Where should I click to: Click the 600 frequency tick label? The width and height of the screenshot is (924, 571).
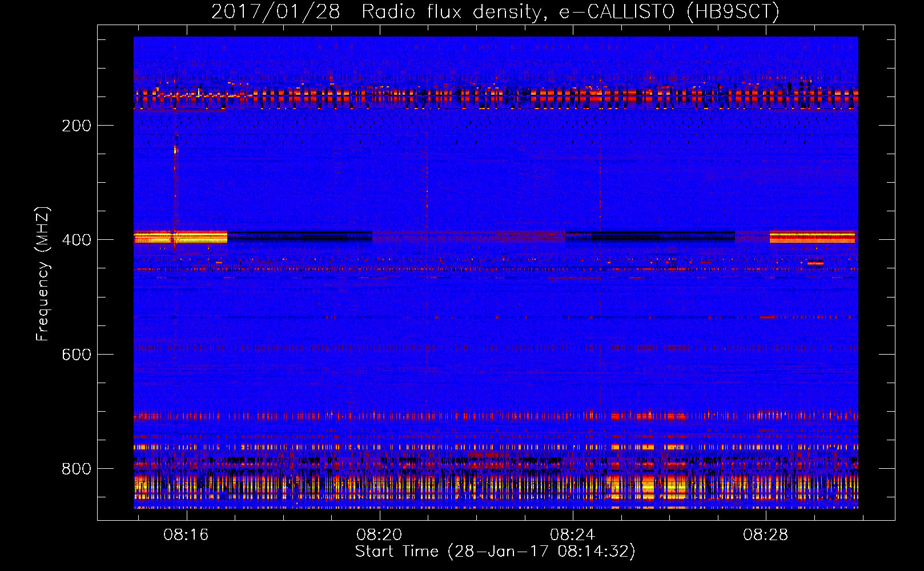(77, 355)
